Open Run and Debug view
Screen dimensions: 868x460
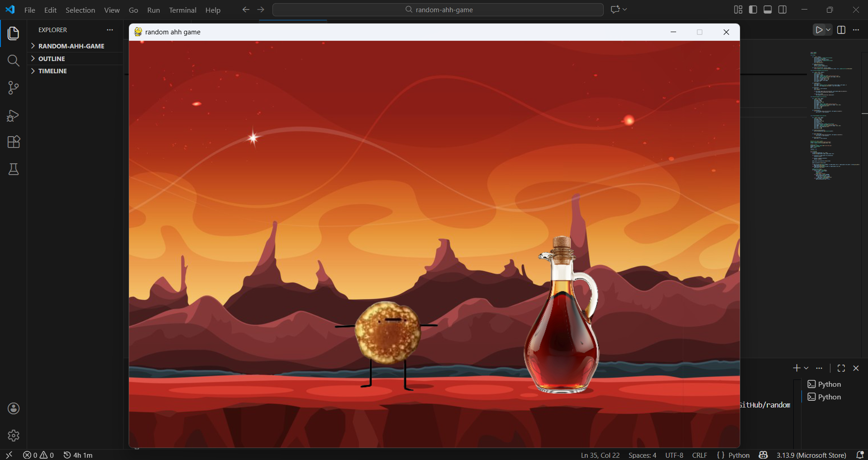(x=14, y=116)
